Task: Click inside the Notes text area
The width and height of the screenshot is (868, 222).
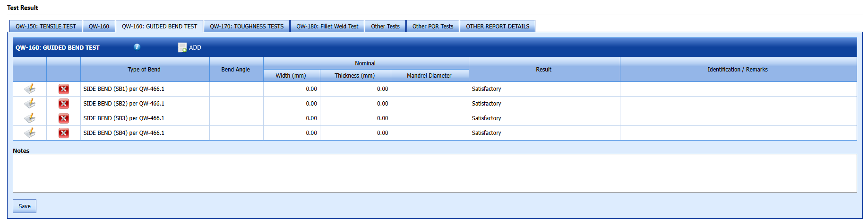Action: pos(434,173)
